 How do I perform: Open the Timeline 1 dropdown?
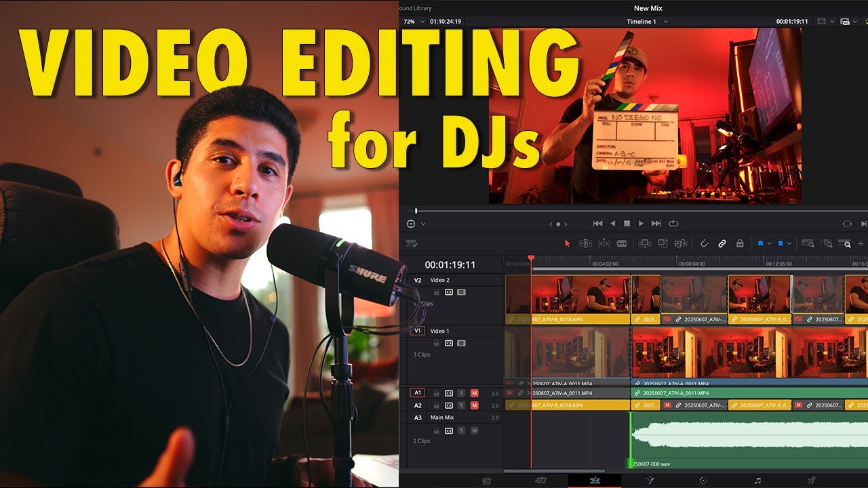pyautogui.click(x=647, y=22)
